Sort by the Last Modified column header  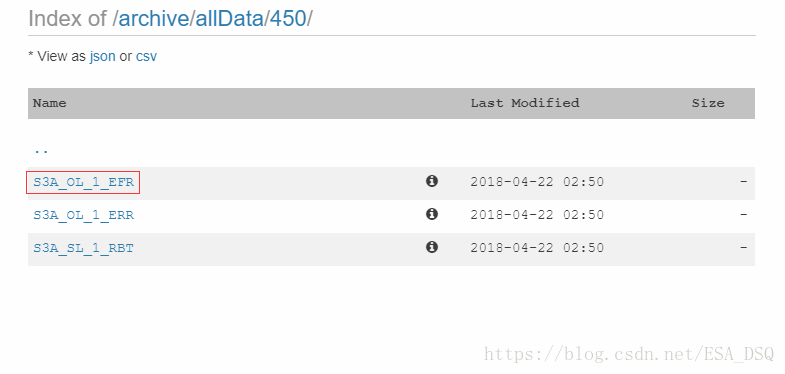(x=525, y=103)
